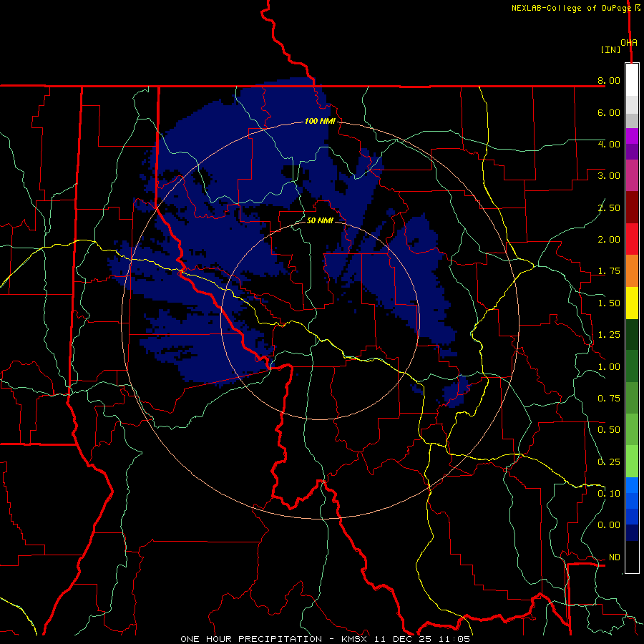This screenshot has width=644, height=644.
Task: Click the pink 3.00 legend color block
Action: [632, 175]
